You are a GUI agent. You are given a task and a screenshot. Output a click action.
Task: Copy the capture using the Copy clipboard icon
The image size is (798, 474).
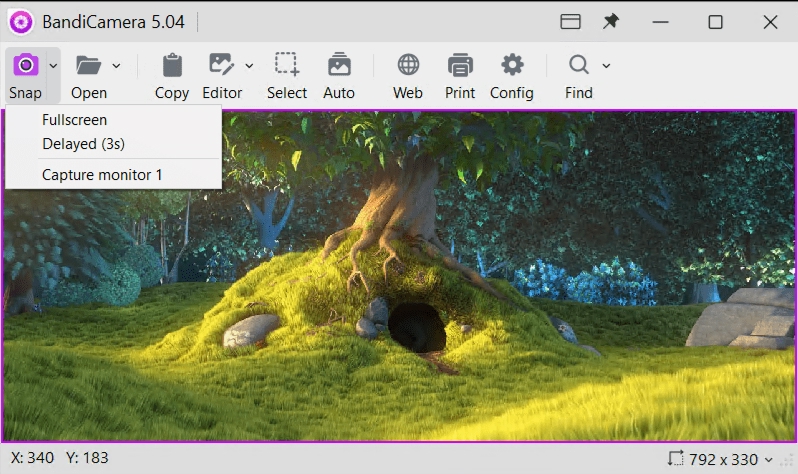[172, 66]
